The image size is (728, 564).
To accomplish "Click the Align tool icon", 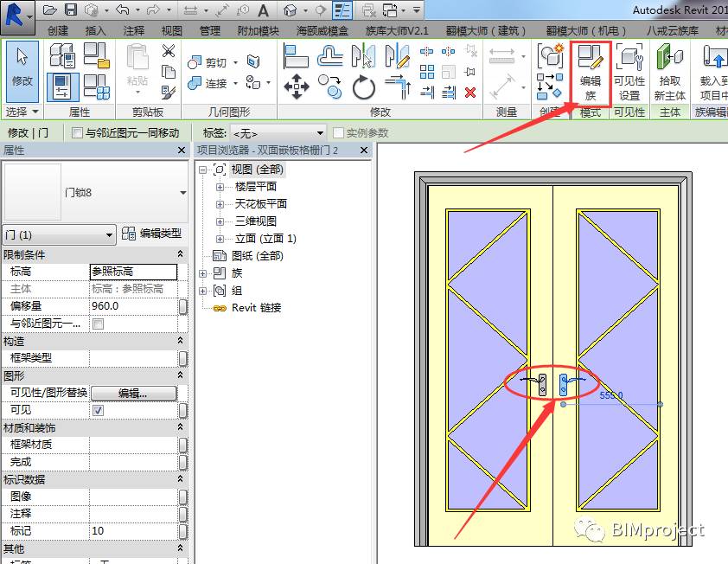I will (x=296, y=55).
